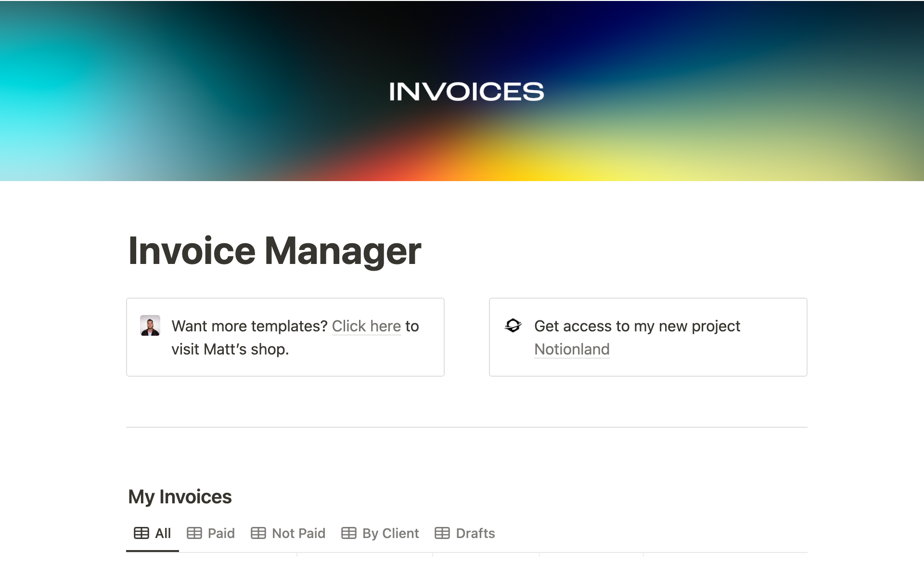The height and width of the screenshot is (578, 924).
Task: Click the "Get access to my new project" text
Action: (637, 326)
